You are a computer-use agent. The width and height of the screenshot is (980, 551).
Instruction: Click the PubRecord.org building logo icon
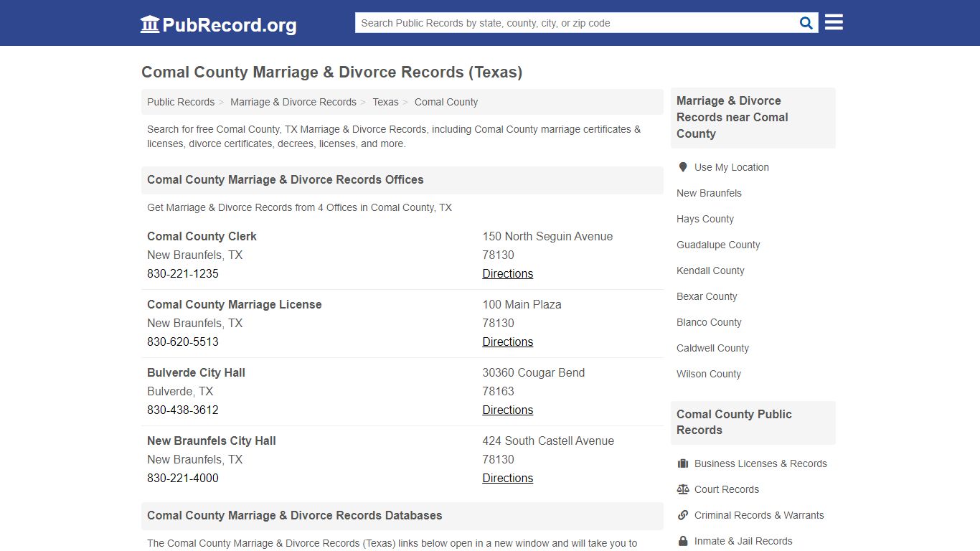[x=150, y=24]
